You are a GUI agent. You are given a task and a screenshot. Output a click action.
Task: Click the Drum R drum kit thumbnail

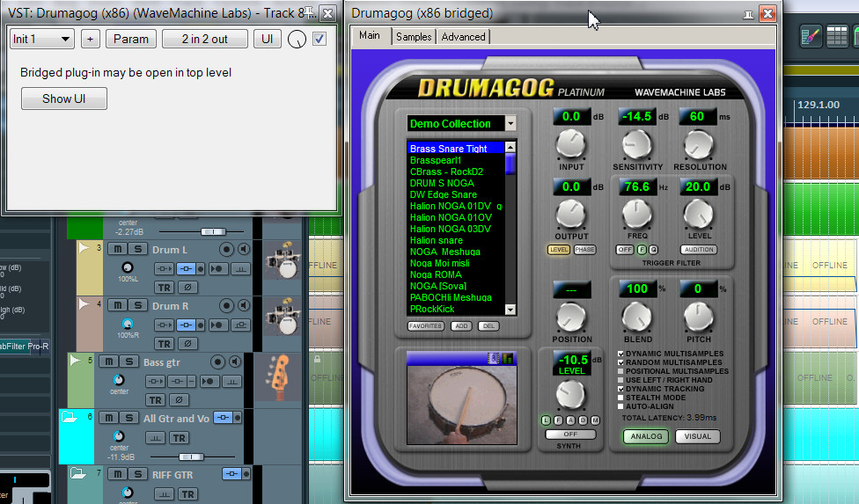[283, 317]
